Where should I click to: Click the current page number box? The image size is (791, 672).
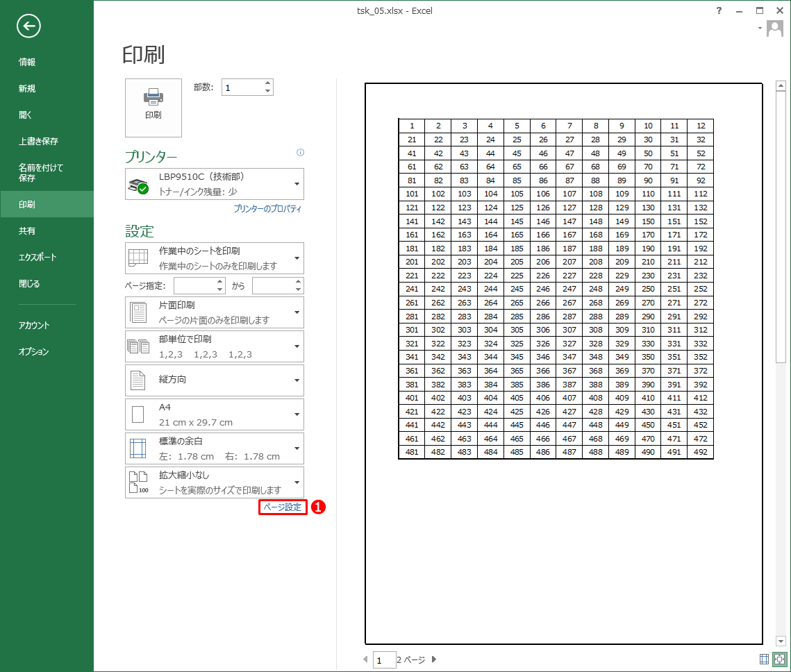tap(384, 660)
